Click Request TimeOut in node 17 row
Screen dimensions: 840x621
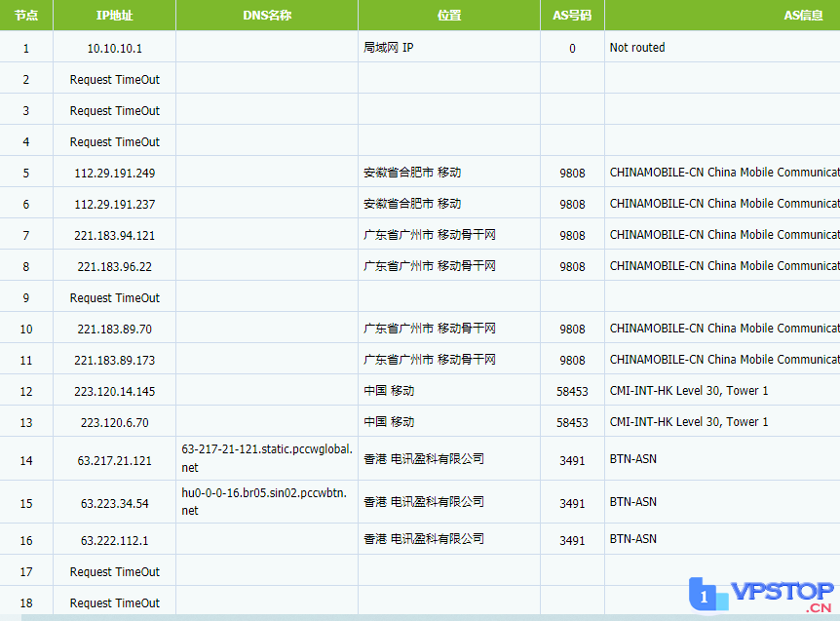pos(115,571)
